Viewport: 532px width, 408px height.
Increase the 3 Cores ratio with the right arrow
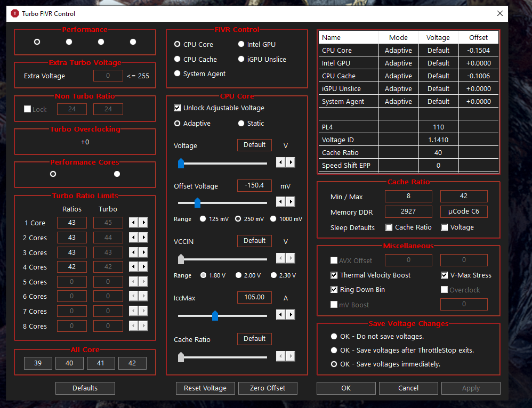click(x=143, y=252)
